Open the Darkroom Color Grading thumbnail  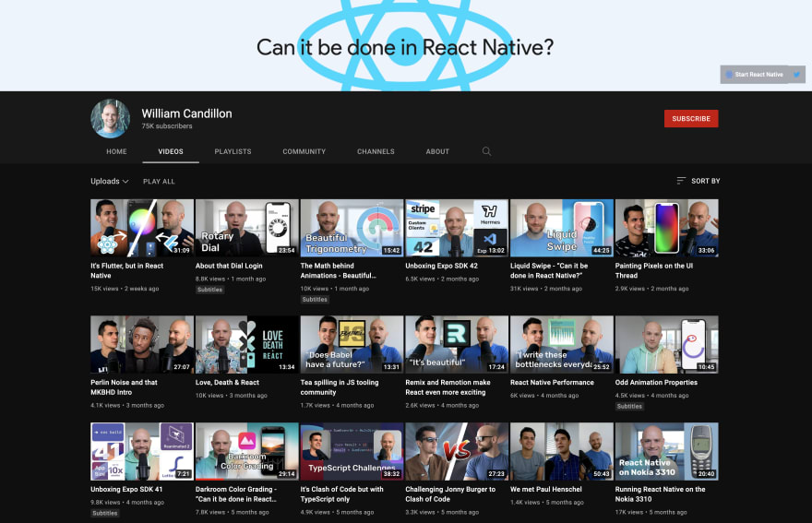pos(247,452)
